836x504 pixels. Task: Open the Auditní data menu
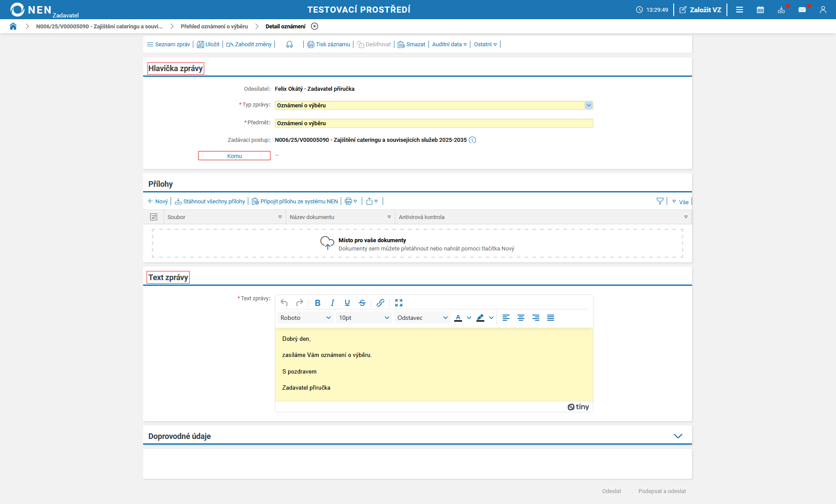click(449, 45)
